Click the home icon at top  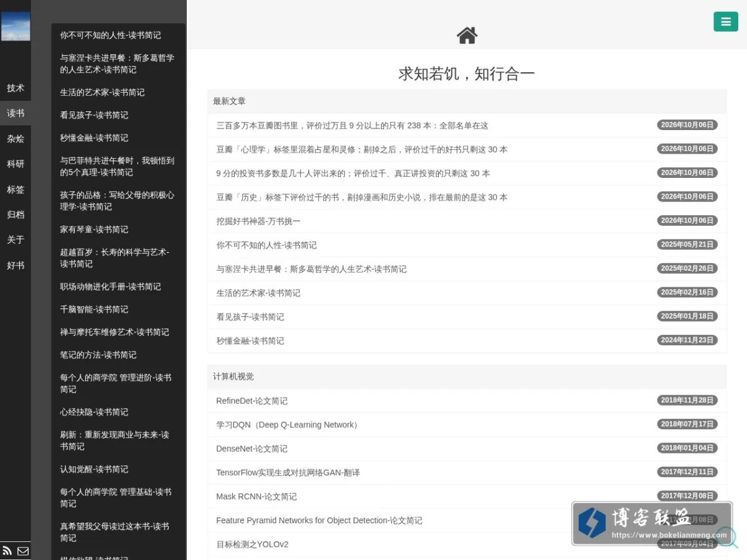click(x=467, y=35)
